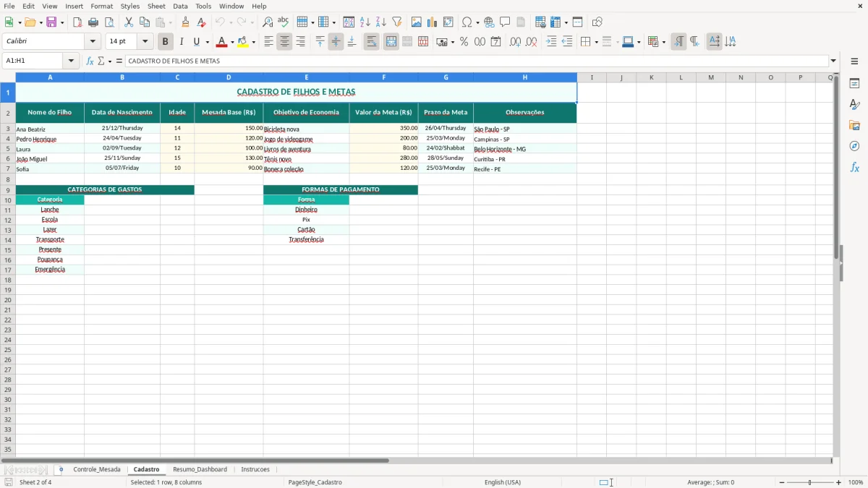Open the Conditional Formatting dropdown arrow
Screen dimensions: 868x488
tap(663, 42)
